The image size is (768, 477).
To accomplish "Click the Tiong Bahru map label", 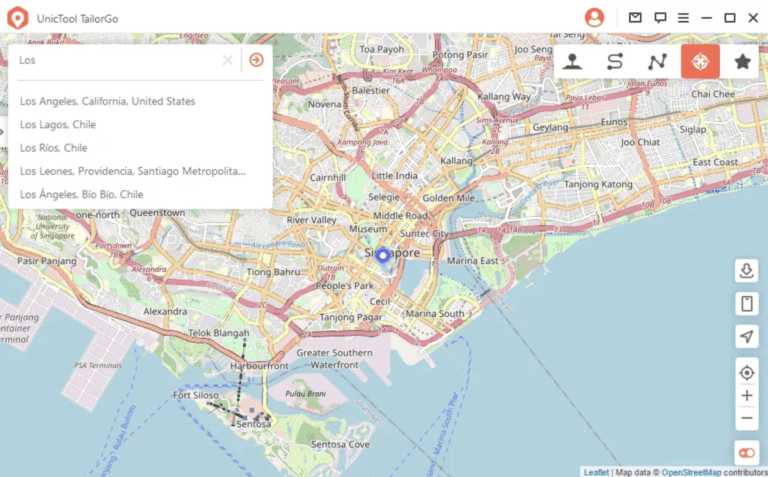I will click(273, 272).
